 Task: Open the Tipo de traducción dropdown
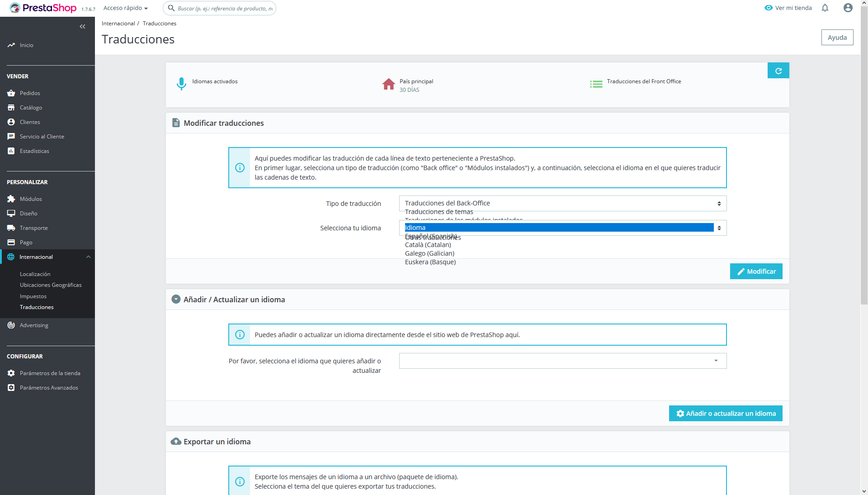point(562,204)
